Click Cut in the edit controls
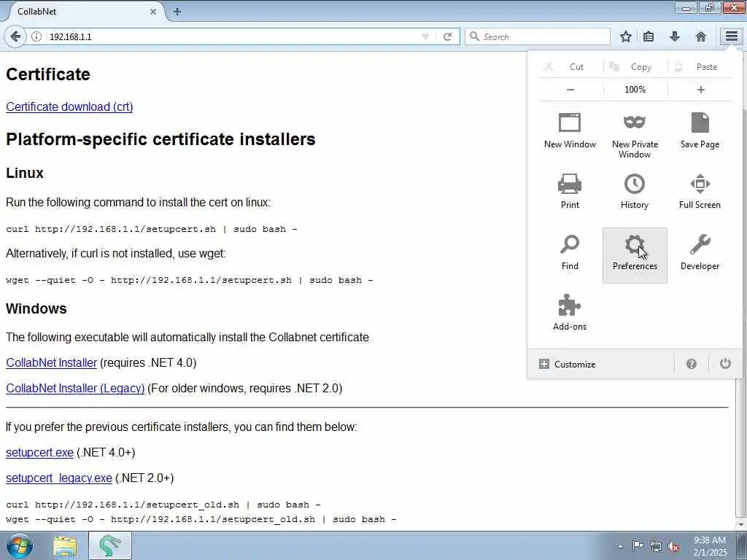 570,66
